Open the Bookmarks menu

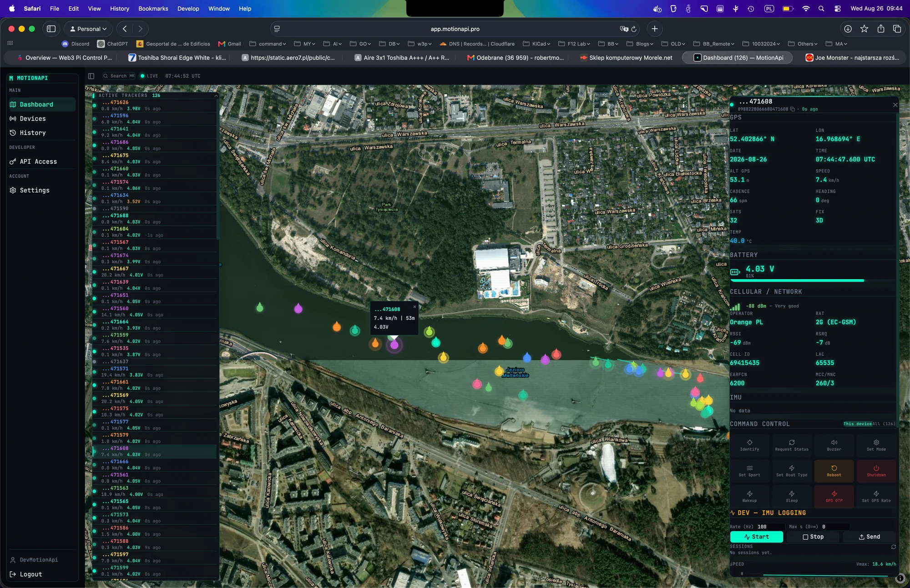coord(153,8)
